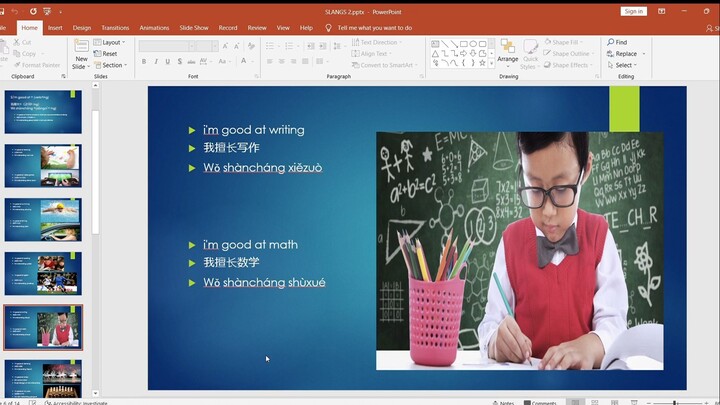Select the first slide thumbnail

click(43, 112)
